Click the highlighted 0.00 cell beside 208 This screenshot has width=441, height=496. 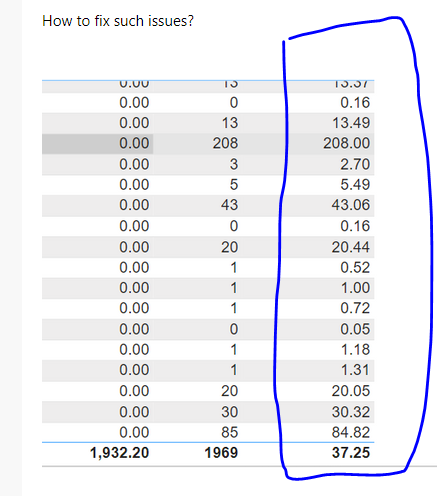(97, 144)
